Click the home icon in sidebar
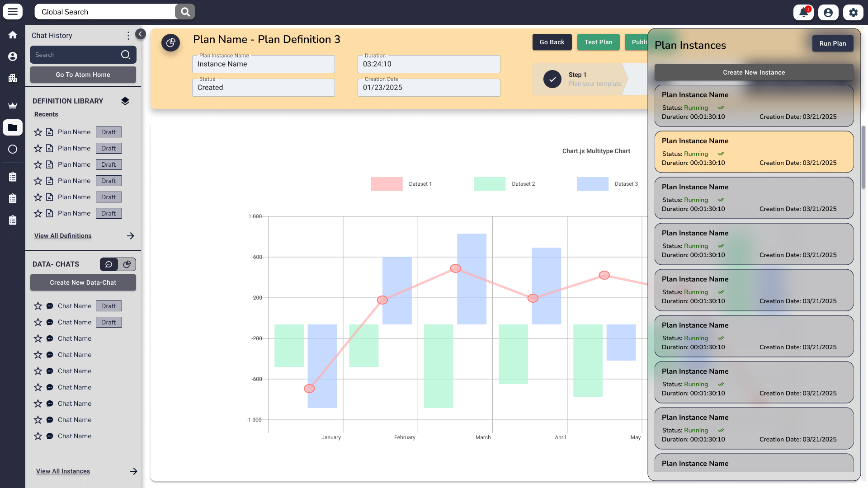 (13, 35)
